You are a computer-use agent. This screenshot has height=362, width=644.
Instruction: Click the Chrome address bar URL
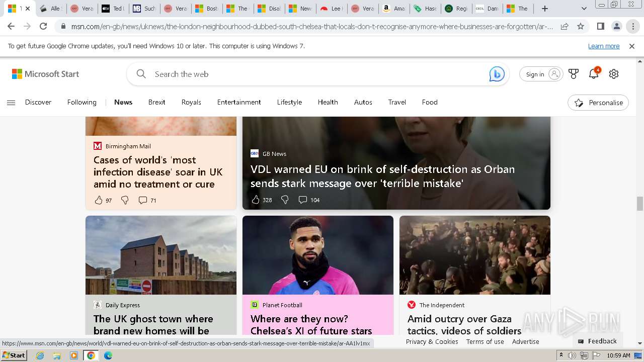point(312,26)
